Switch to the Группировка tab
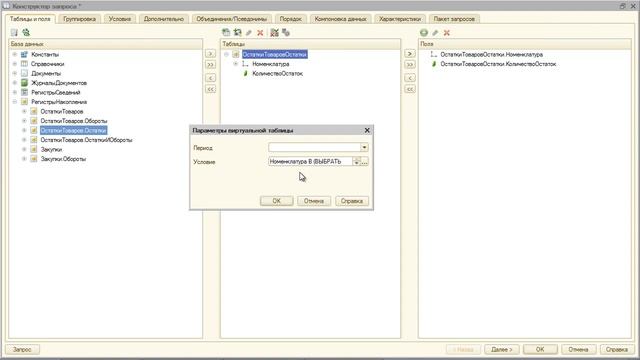 click(80, 19)
